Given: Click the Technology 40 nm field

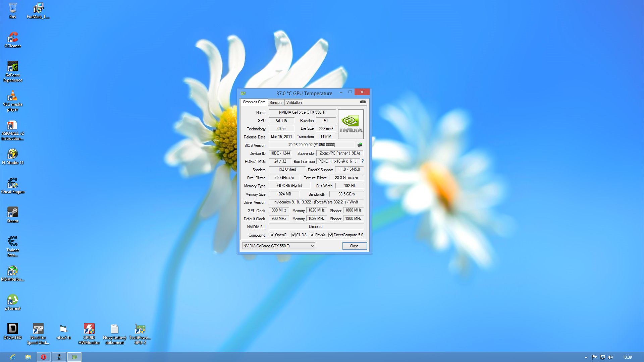Looking at the screenshot, I should click(x=281, y=129).
